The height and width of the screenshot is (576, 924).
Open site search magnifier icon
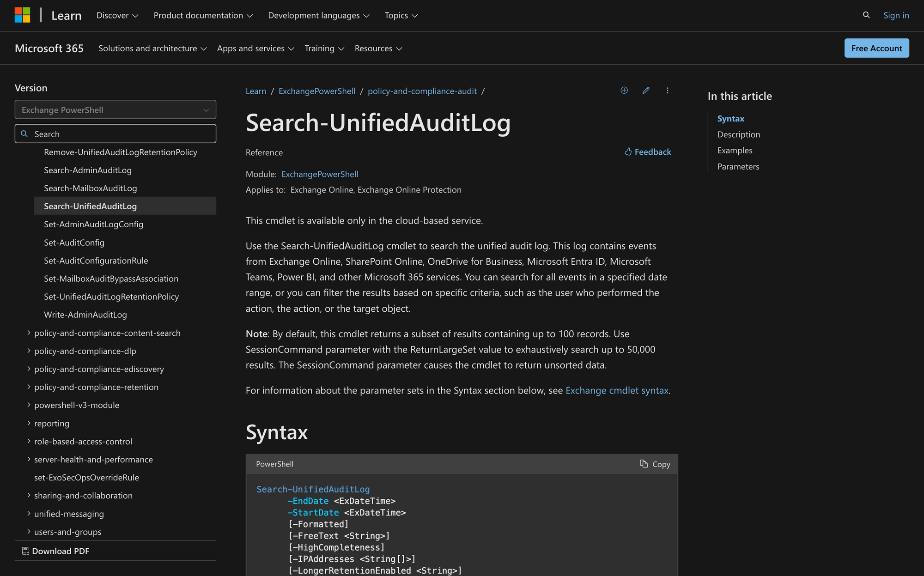pyautogui.click(x=866, y=15)
